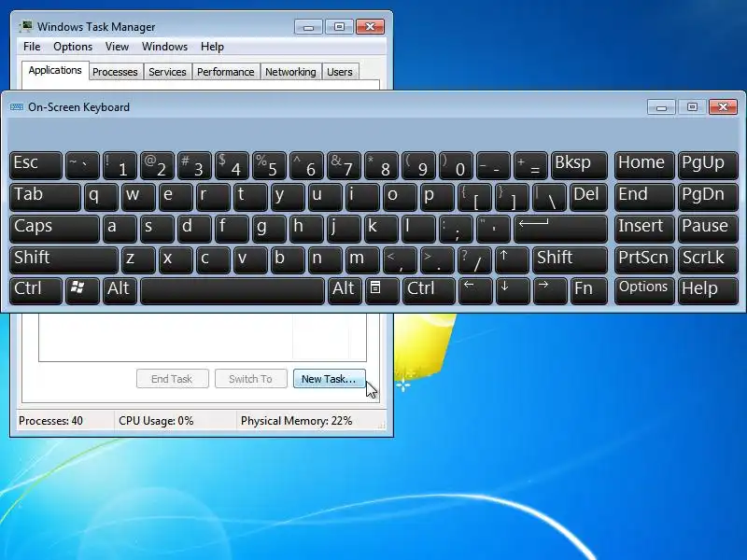Toggle the left Shift key
The height and width of the screenshot is (560, 747).
[x=63, y=259]
